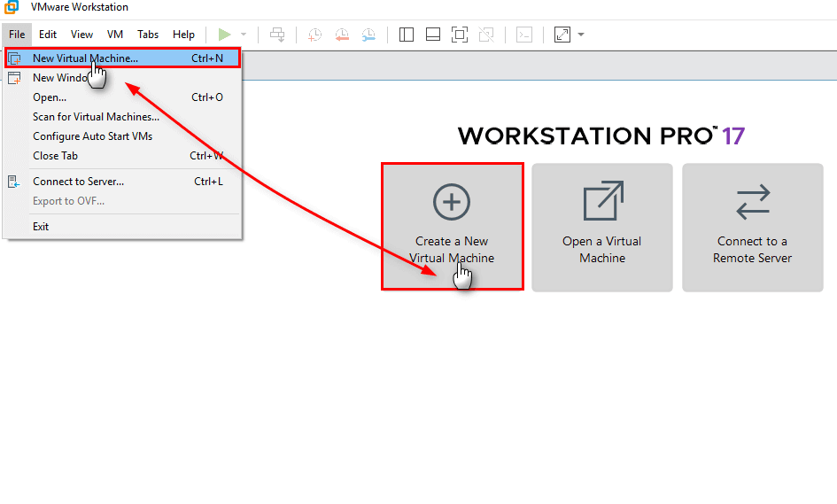Open the Help menu
The height and width of the screenshot is (504, 837).
183,35
